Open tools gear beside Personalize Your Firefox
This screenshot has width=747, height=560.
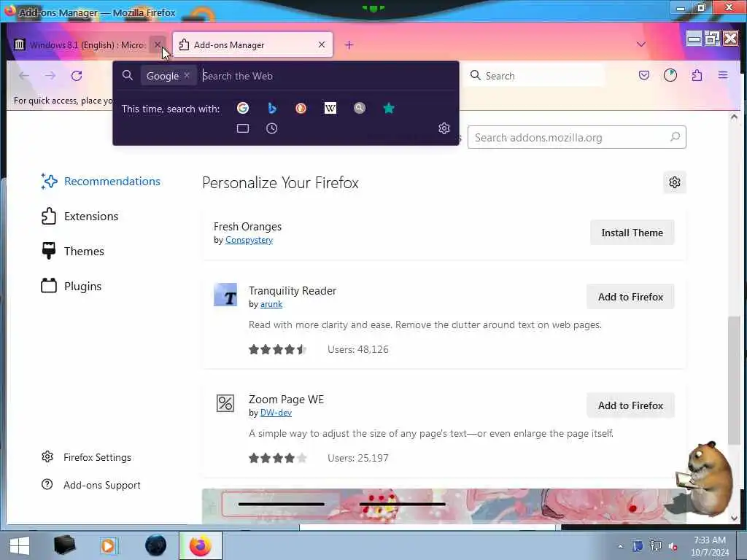[675, 182]
